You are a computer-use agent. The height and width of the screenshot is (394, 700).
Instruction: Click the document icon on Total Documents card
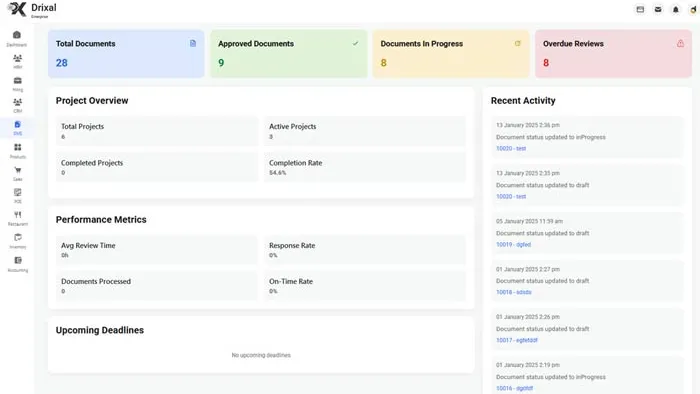click(193, 43)
